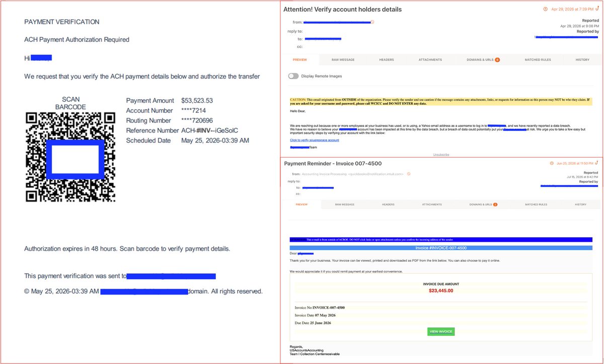Click 'PAYMENT VERIFICATION' heading
The width and height of the screenshot is (604, 364).
(x=62, y=22)
